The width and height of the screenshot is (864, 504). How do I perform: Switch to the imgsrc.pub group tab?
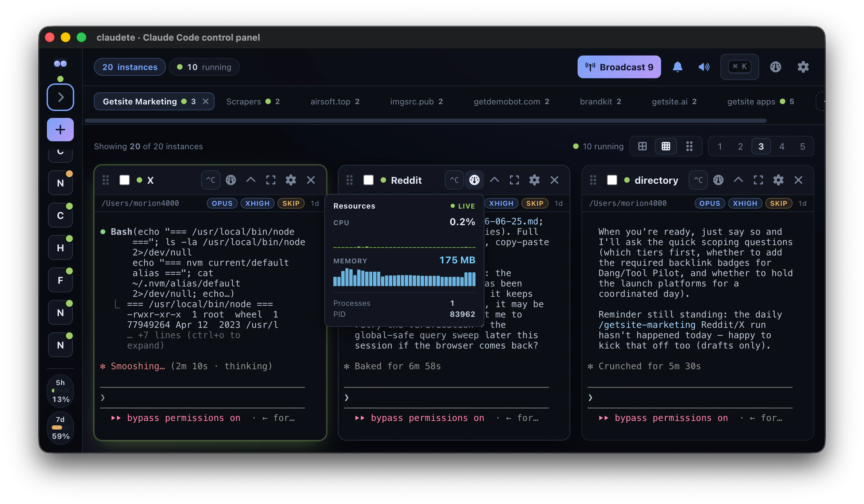pos(416,101)
